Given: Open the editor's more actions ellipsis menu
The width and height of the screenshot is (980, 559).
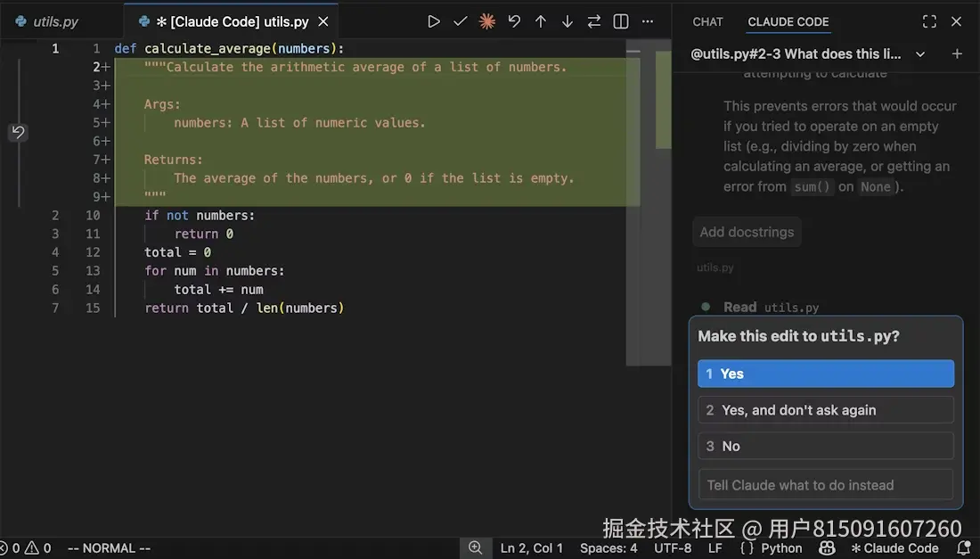Looking at the screenshot, I should pyautogui.click(x=646, y=20).
